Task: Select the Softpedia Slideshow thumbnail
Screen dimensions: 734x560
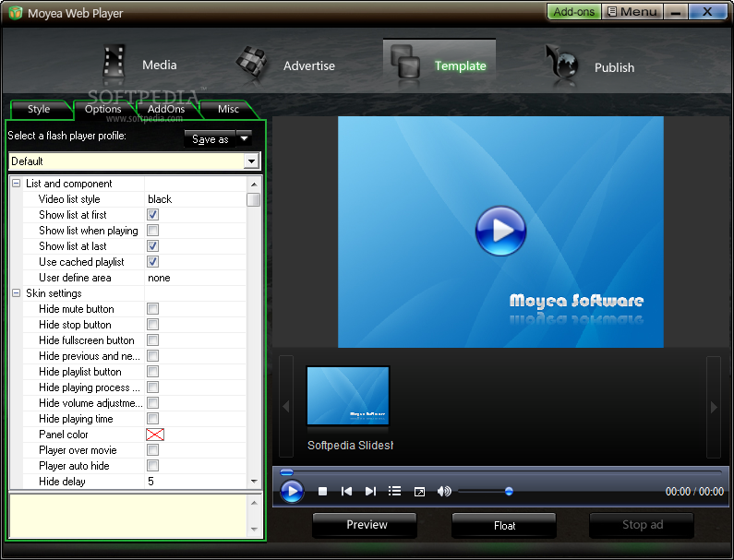Action: click(348, 396)
